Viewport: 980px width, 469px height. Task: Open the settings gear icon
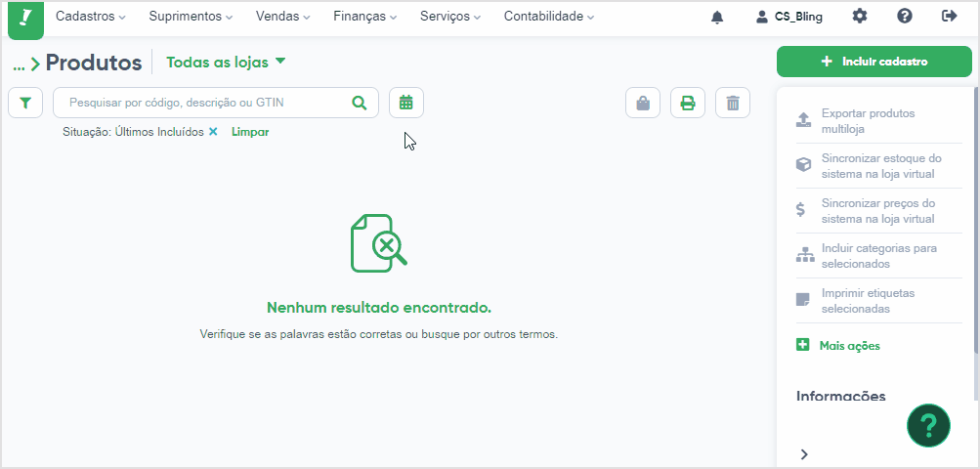coord(860,17)
